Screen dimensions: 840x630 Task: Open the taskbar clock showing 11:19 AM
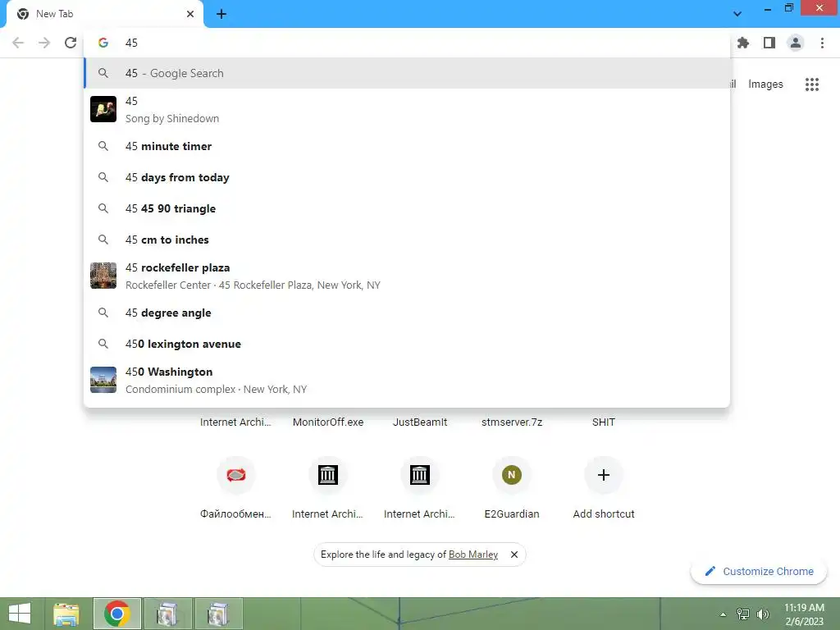pyautogui.click(x=804, y=614)
